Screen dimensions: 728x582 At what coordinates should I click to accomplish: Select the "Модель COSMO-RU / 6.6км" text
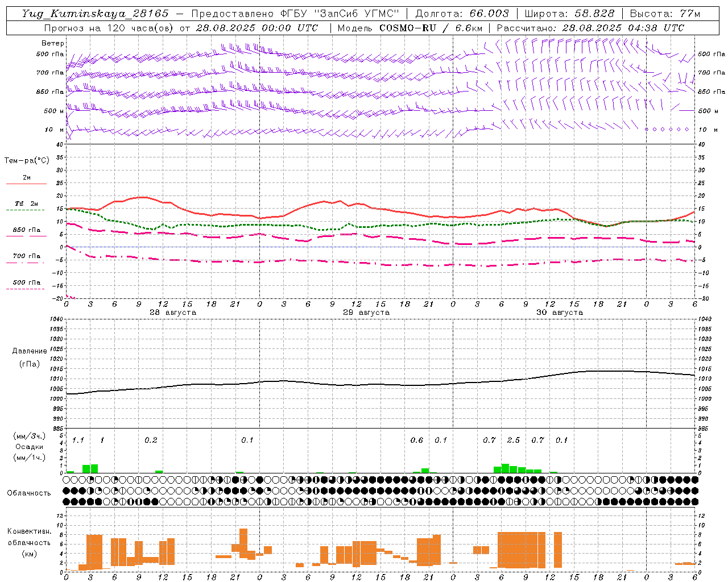409,28
